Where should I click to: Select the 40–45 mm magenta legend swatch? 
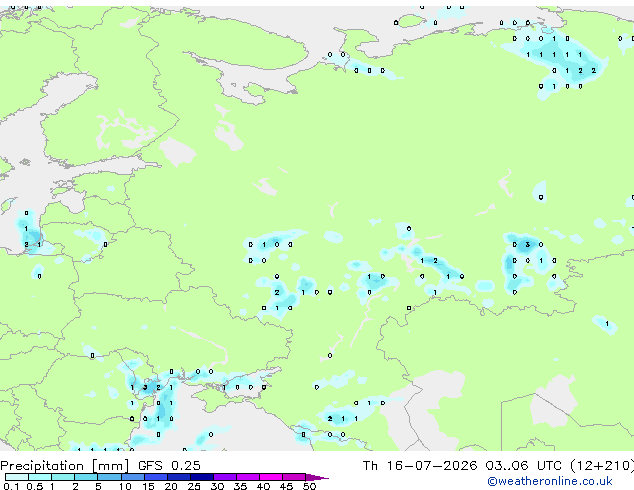271,477
